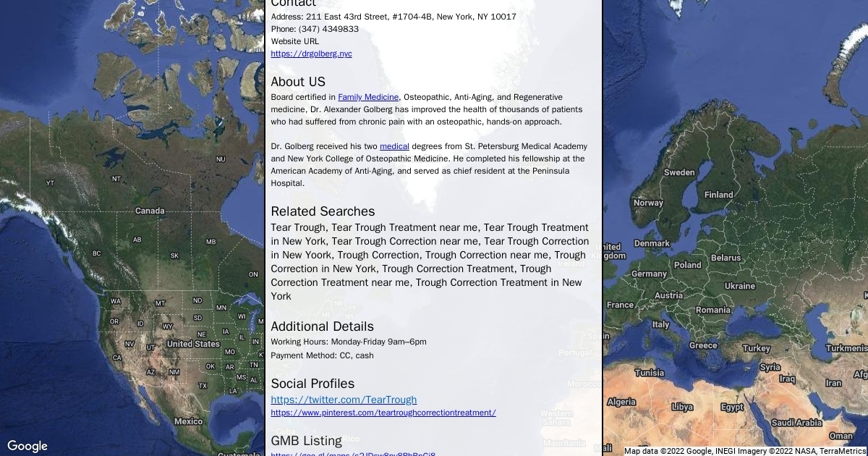Screen dimensions: 868x456
Task: Click the Turkey label on the map
Action: point(757,348)
